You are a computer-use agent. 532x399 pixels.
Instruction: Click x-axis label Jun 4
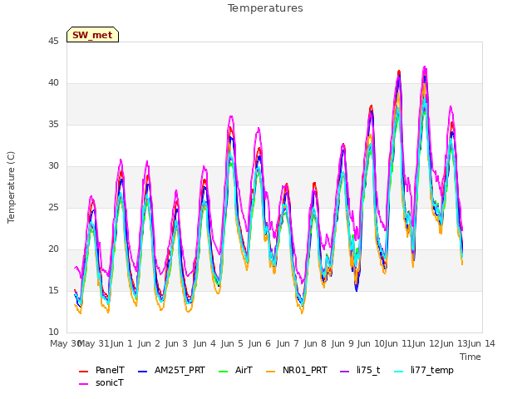coord(204,343)
